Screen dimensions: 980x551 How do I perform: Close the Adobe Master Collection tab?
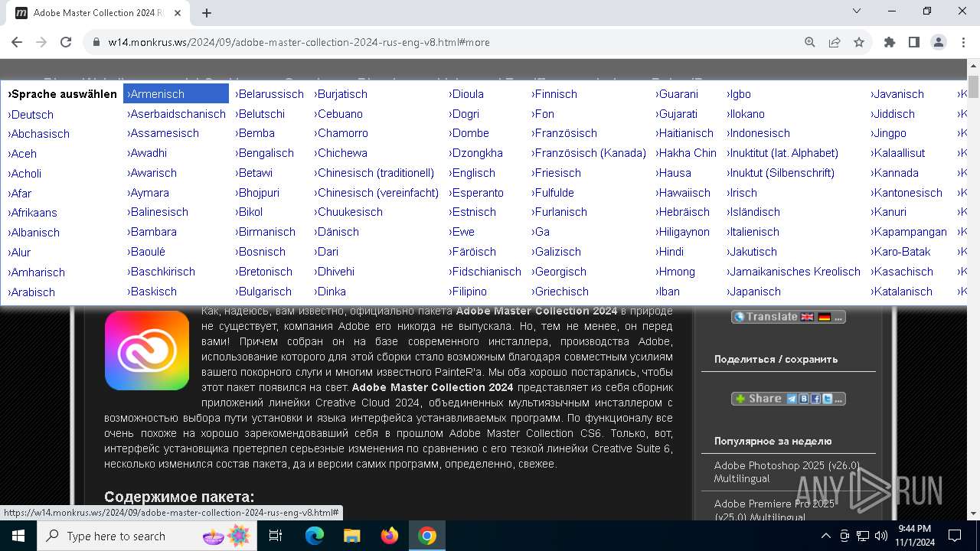pos(177,13)
